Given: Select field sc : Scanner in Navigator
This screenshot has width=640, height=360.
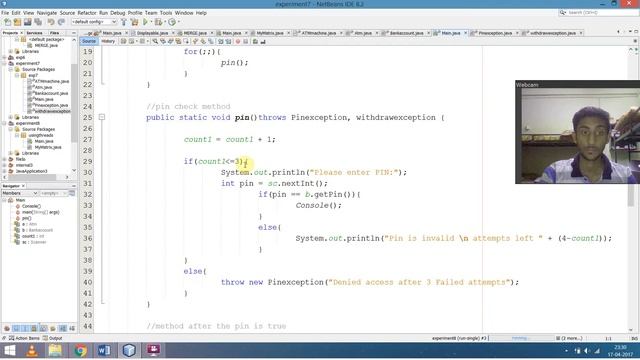Looking at the screenshot, I should point(34,242).
